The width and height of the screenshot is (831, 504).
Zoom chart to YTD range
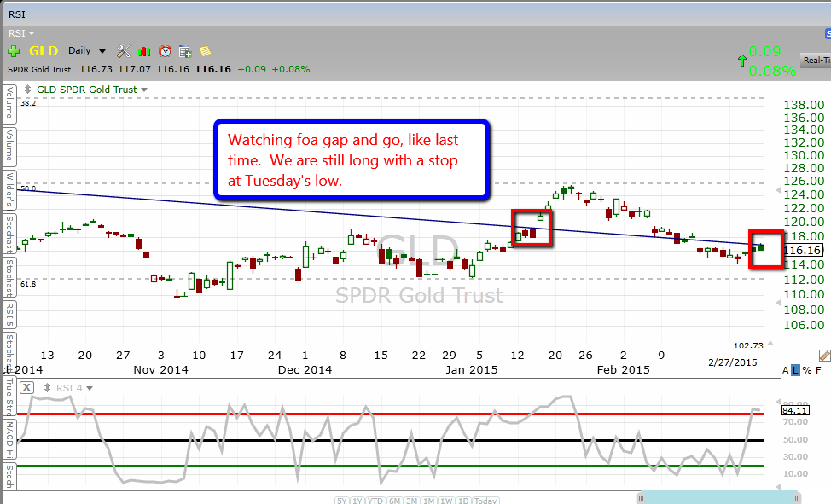(x=375, y=501)
